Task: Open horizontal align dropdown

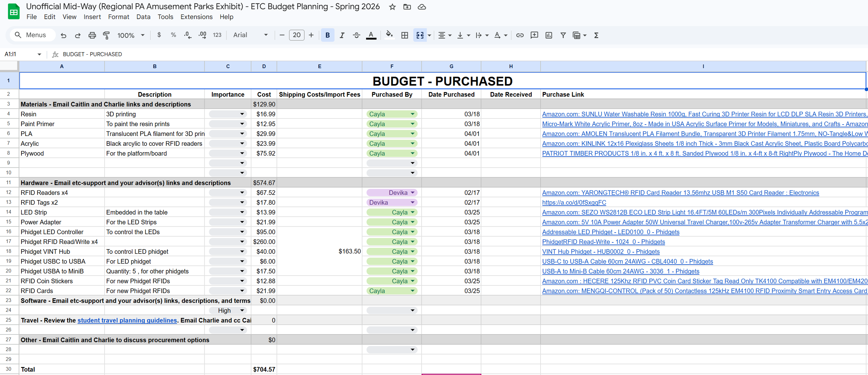Action: [445, 35]
